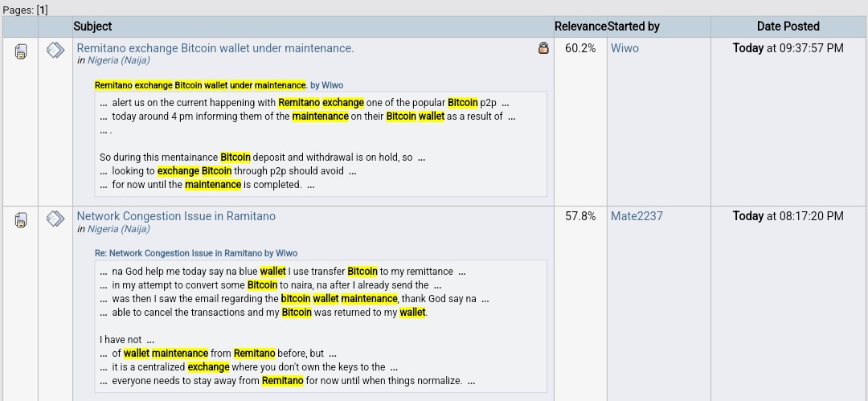Click the snippet line 'it is a centralized exchange'
Viewport: 868px width, 401px height.
(249, 367)
